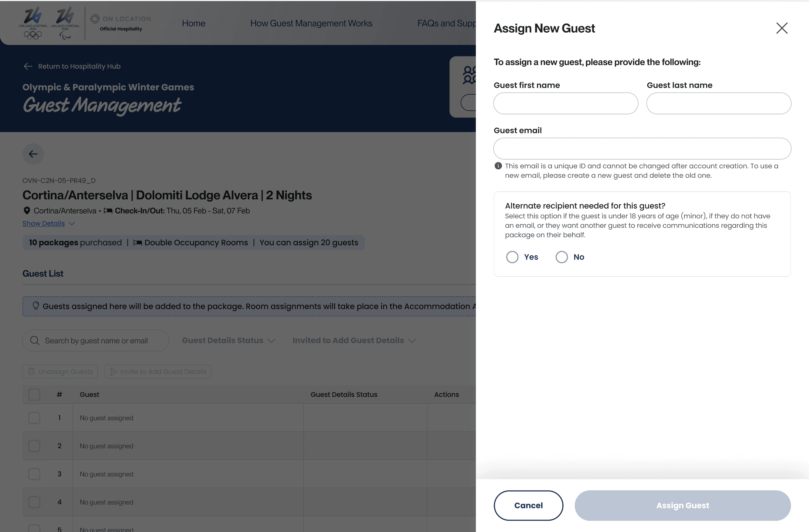809x532 pixels.
Task: Click the trash icon in Unassign Guests
Action: pos(31,372)
